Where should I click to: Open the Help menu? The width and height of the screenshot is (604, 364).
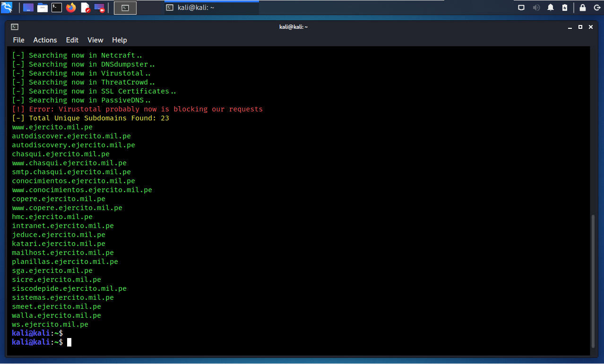[x=120, y=40]
